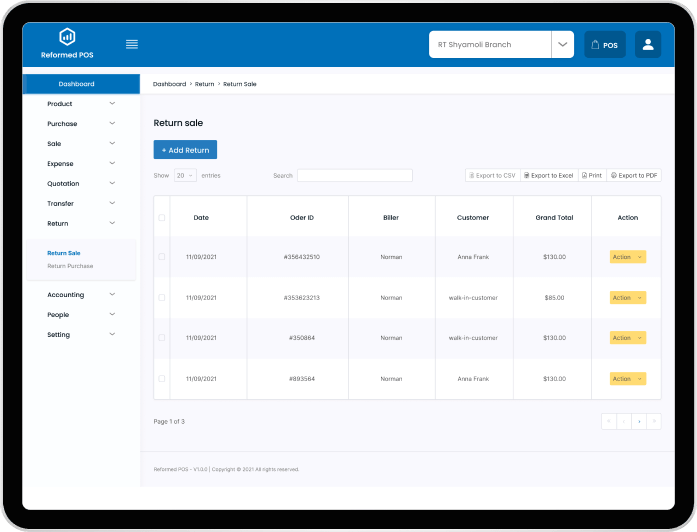Click into the Search input field
Viewport: 697px width, 532px height.
click(x=354, y=175)
